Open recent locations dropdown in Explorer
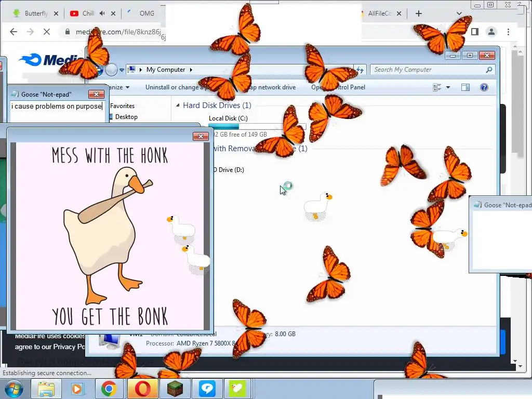Viewport: 532px width, 399px height. [x=122, y=70]
